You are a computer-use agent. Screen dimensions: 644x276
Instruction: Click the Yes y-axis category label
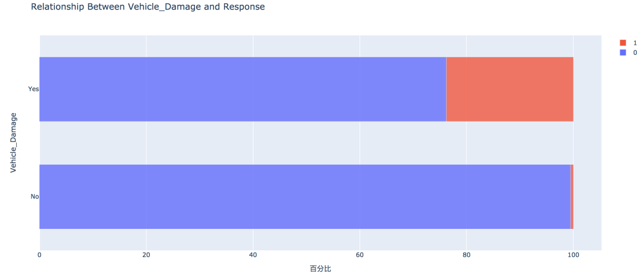click(33, 89)
